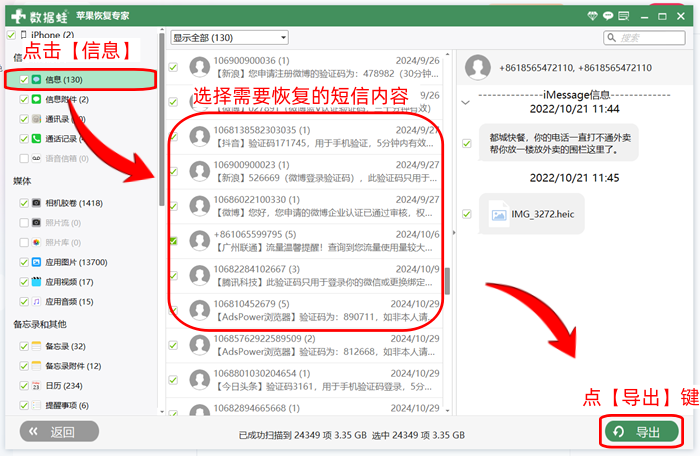
Task: Click the 应用图片 blue picture icon
Action: click(36, 262)
